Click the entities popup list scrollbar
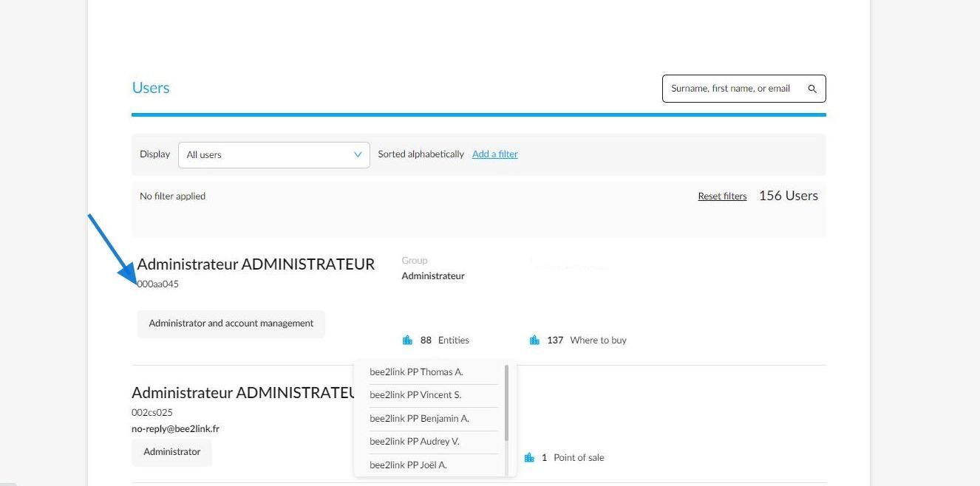The image size is (980, 486). [507, 403]
